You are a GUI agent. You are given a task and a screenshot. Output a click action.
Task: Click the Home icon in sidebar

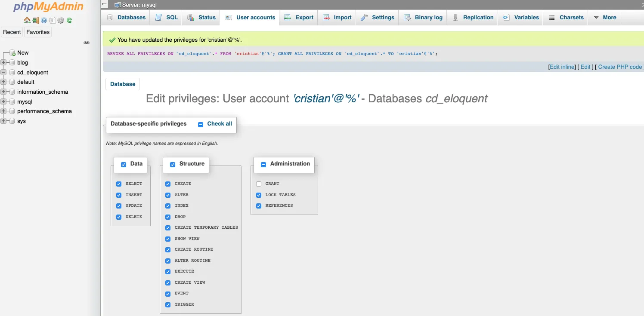(x=27, y=20)
